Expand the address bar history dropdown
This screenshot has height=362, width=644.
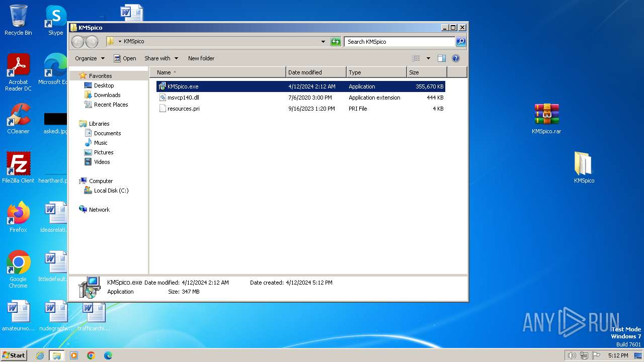pyautogui.click(x=323, y=42)
